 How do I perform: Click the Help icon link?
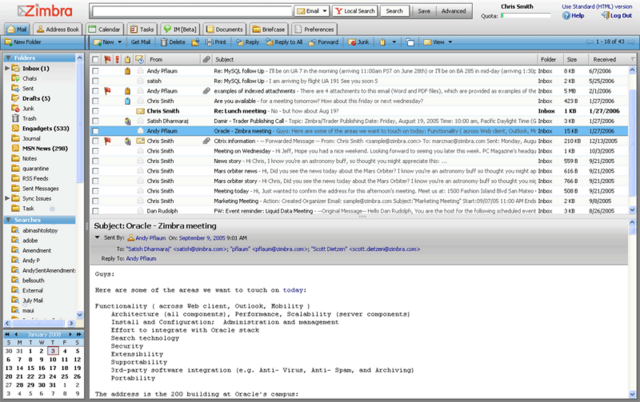click(x=573, y=16)
